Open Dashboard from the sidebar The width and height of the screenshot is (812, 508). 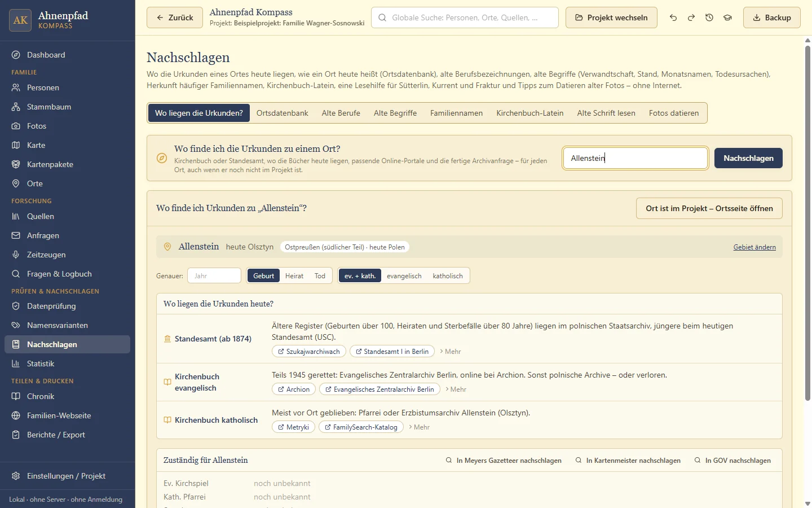click(67, 55)
